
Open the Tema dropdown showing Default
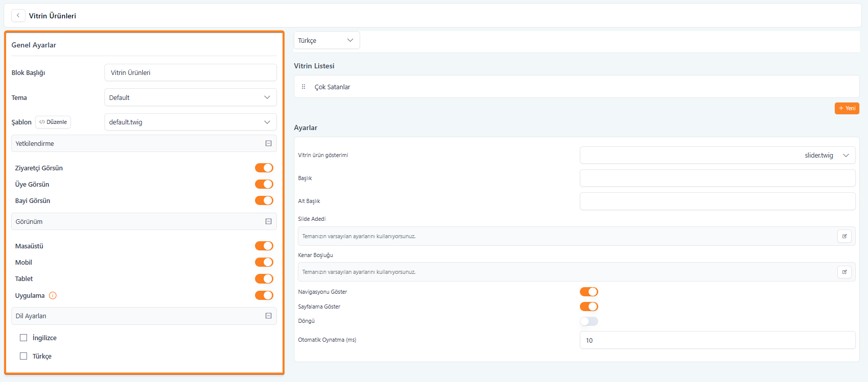(x=191, y=97)
